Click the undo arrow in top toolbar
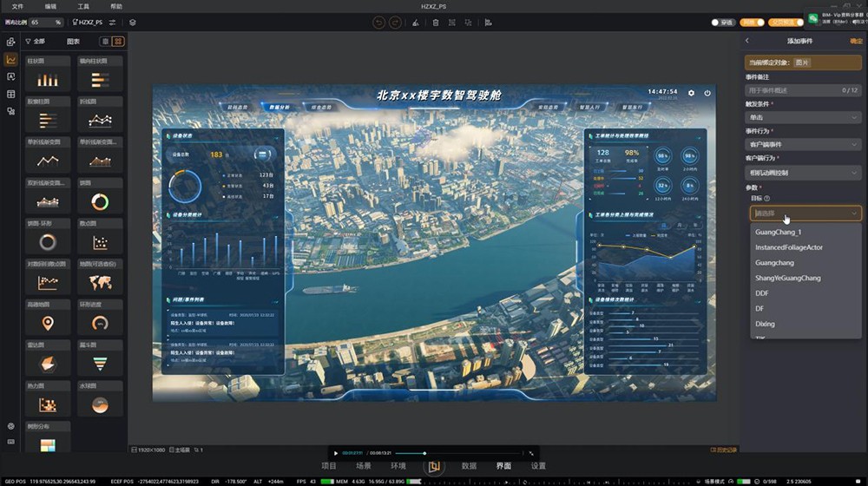The image size is (868, 486). tap(379, 22)
